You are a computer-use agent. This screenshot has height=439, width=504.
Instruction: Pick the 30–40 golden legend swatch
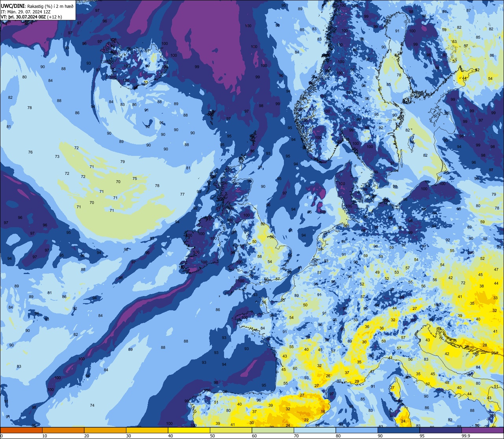[147, 430]
